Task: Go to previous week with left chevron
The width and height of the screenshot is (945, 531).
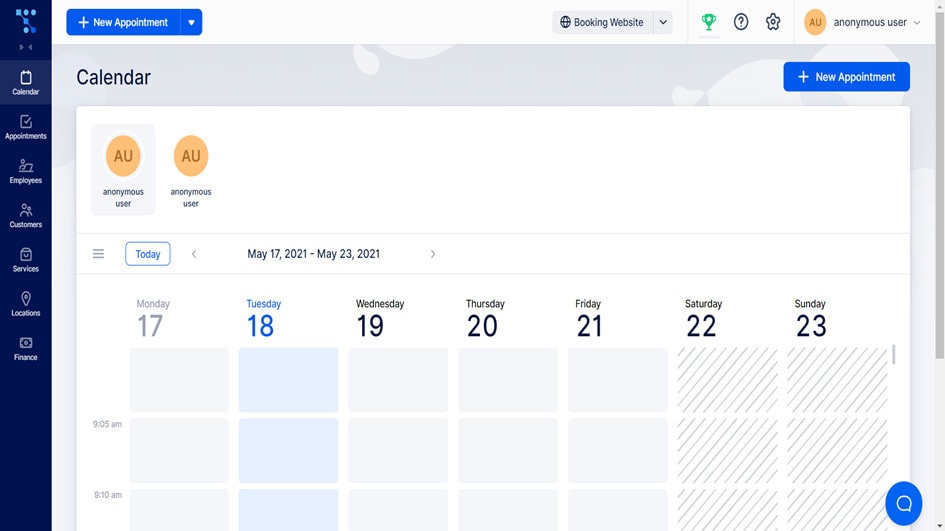Action: [x=194, y=254]
